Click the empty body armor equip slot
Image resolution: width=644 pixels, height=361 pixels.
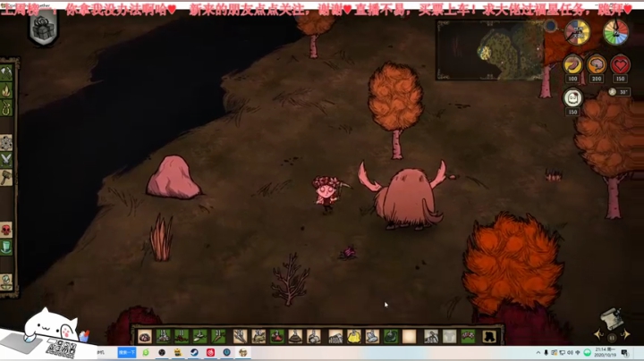[450, 336]
